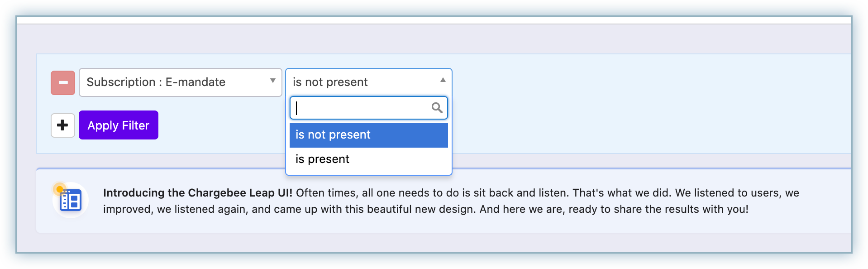Click the Chargebee Leap UI announcement icon
Viewport: 868px width, 269px height.
coord(71,201)
